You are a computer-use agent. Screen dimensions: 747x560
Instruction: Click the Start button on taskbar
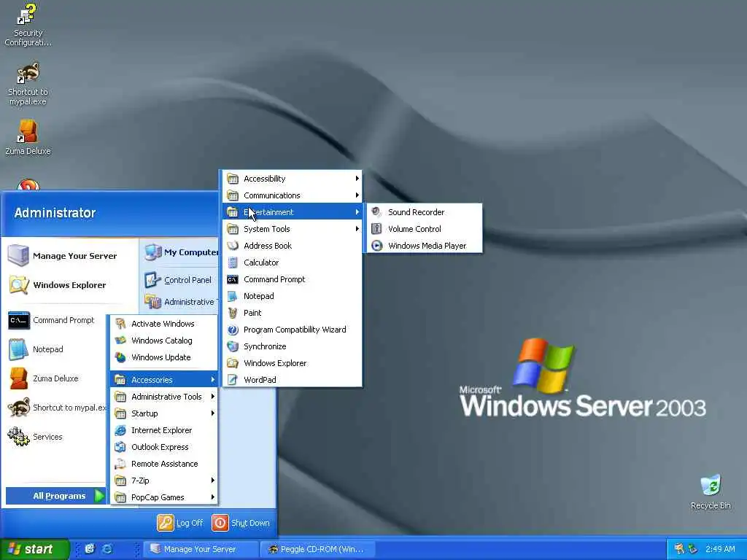coord(35,549)
